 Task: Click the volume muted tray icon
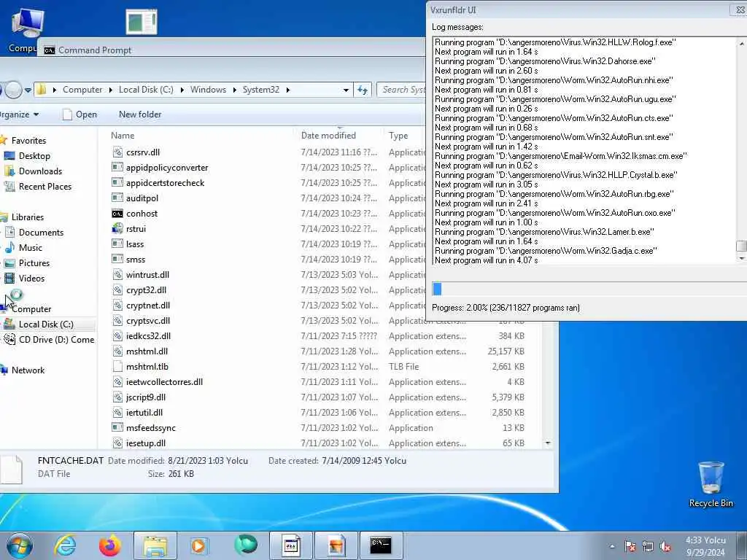665,547
